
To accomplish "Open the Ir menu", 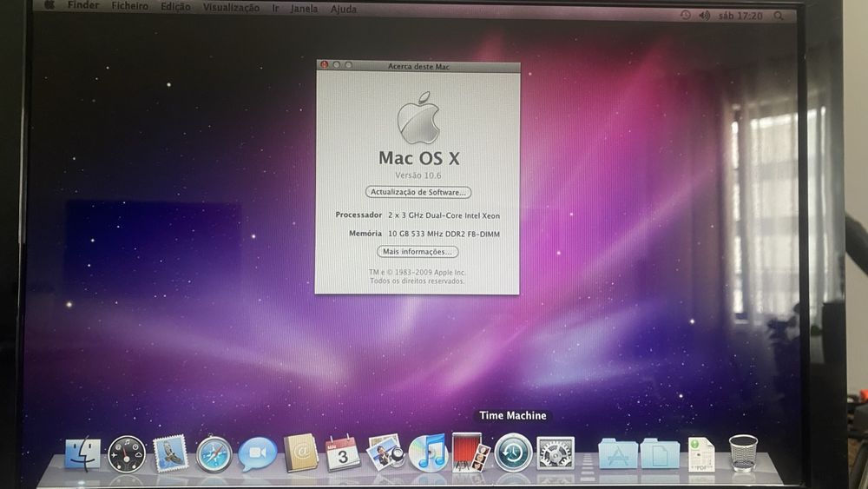I will click(275, 9).
